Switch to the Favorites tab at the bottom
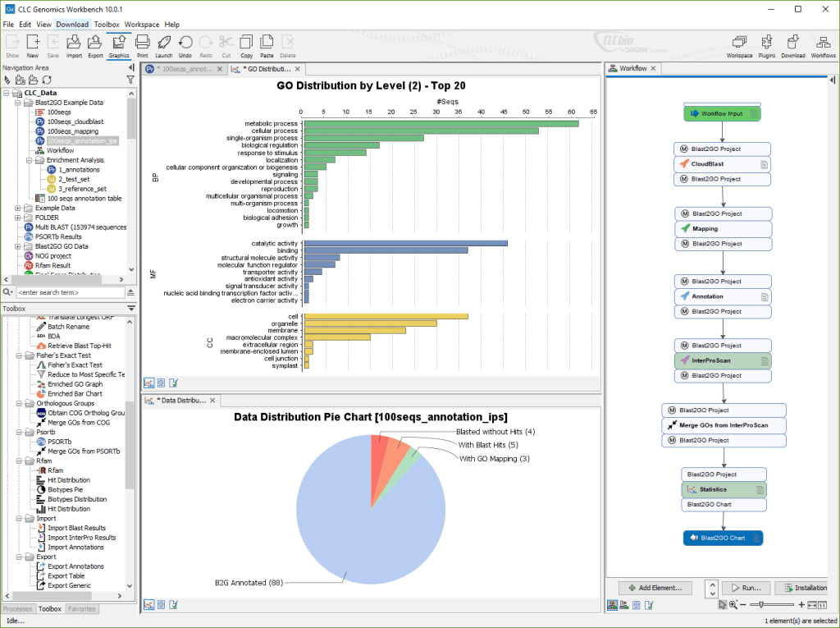The width and height of the screenshot is (840, 628). (82, 608)
